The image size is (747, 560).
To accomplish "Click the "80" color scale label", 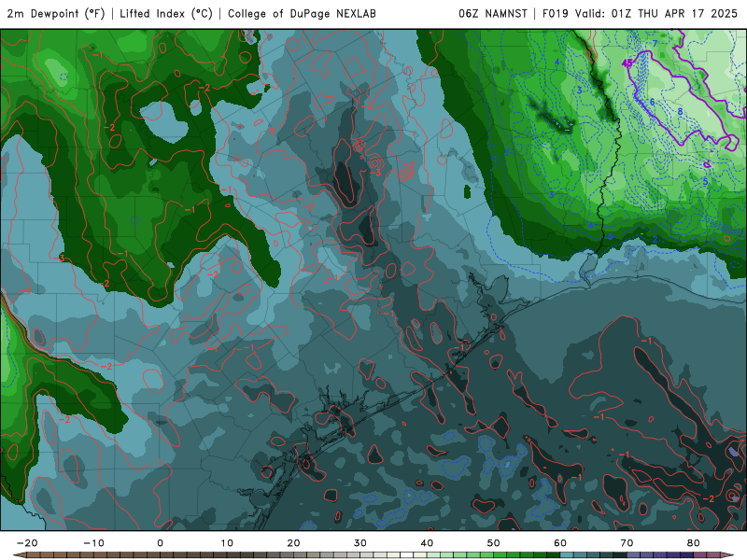I will 694,543.
